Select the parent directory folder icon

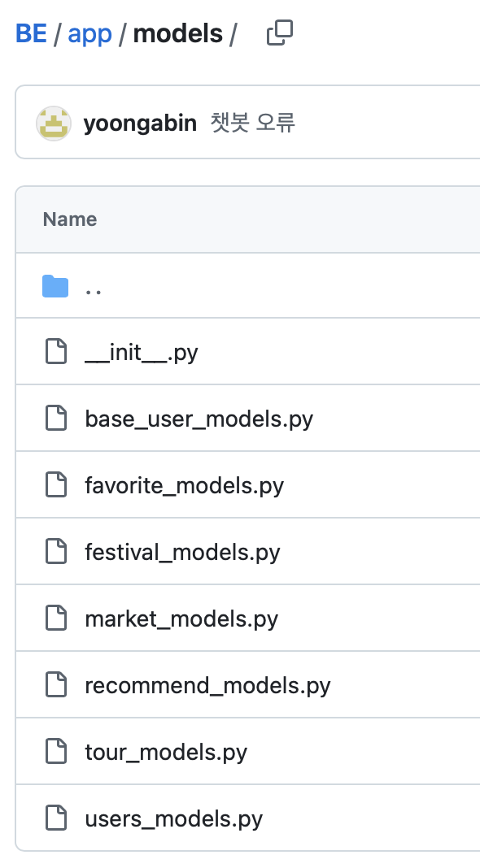55,286
